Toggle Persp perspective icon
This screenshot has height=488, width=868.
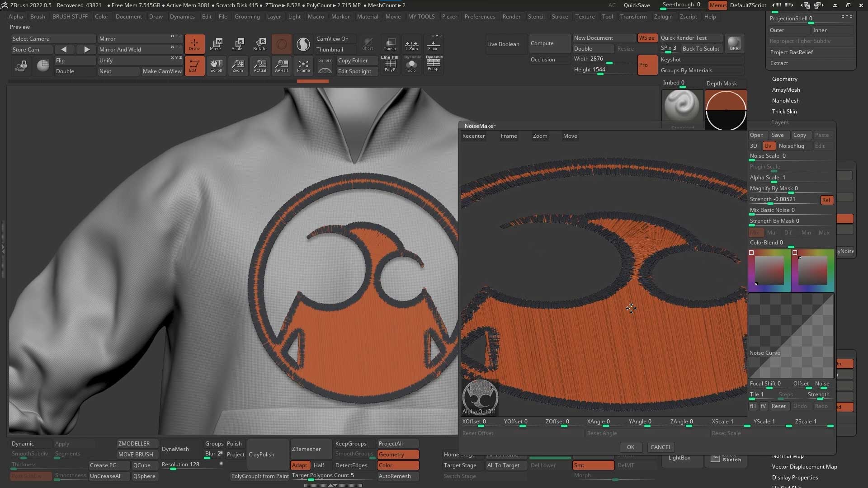(434, 64)
